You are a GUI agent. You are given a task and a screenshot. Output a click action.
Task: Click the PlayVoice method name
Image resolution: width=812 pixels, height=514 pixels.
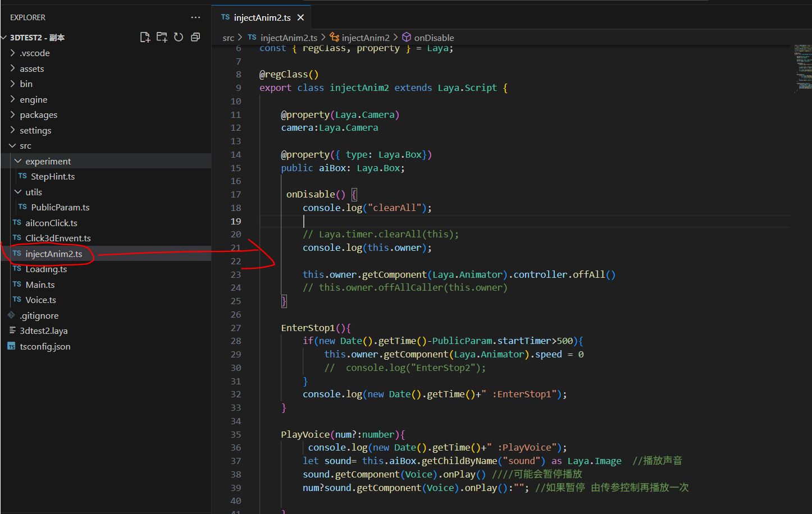(305, 434)
